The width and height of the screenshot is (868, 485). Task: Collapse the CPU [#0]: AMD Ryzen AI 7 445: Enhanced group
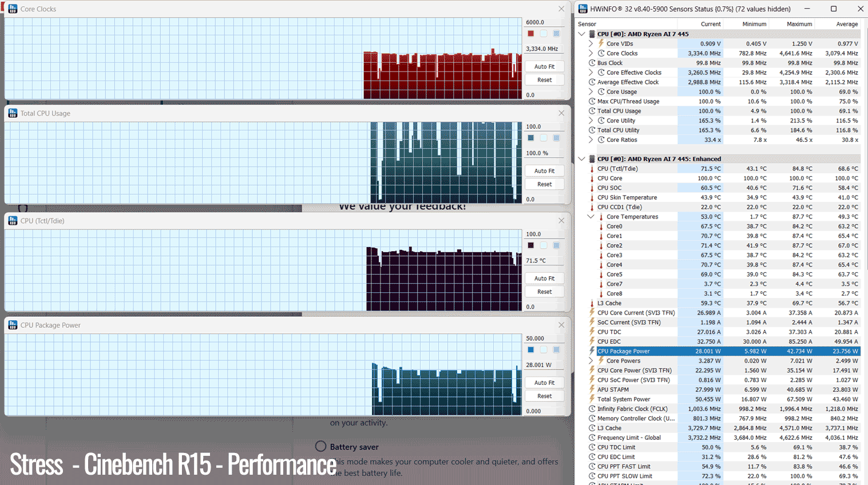[582, 159]
